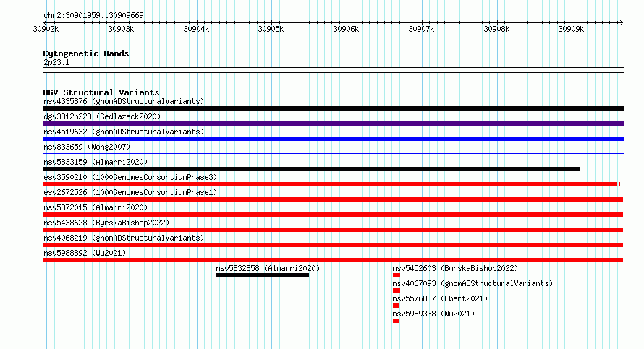Click the 30903k ruler position
The image size is (644, 349).
click(x=121, y=29)
